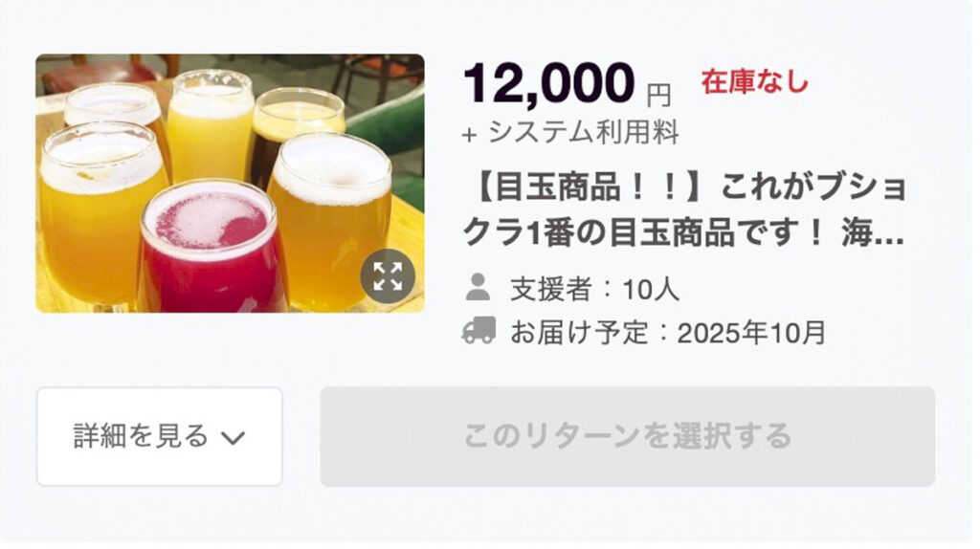Click the 人 character after supporter count
The width and height of the screenshot is (980, 549).
coord(666,289)
